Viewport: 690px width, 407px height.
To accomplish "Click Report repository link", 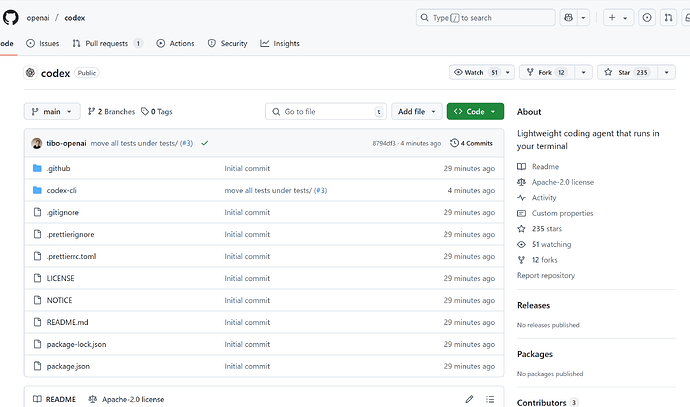I will click(x=546, y=275).
